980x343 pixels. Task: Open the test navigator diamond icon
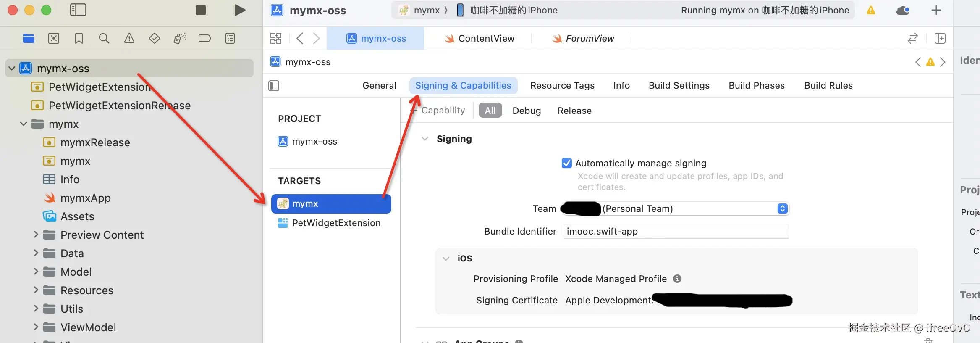155,39
